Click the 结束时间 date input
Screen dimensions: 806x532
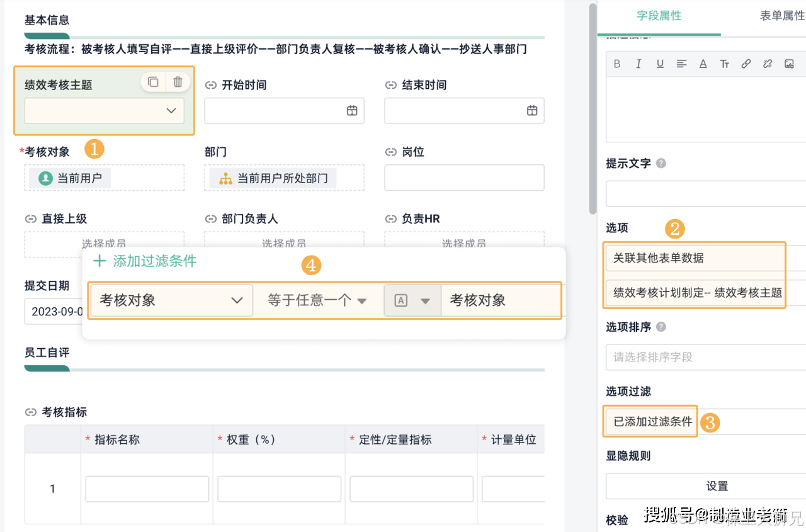tap(464, 111)
